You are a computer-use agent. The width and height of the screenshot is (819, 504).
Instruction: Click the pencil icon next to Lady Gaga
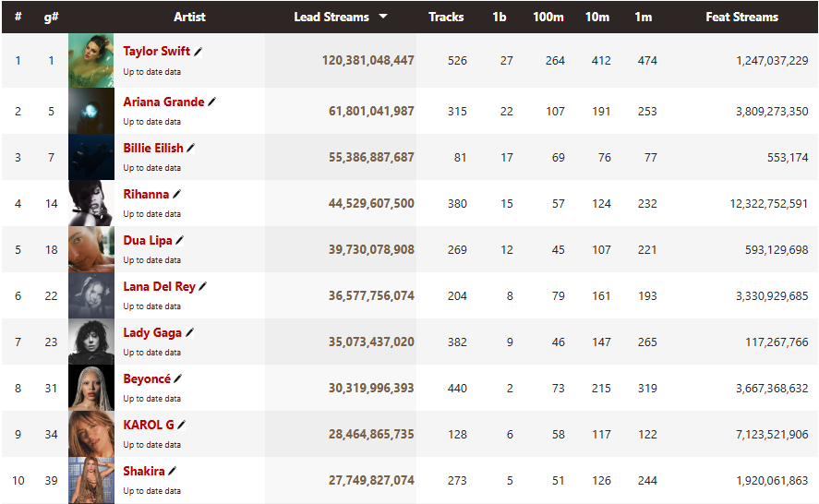coord(189,332)
